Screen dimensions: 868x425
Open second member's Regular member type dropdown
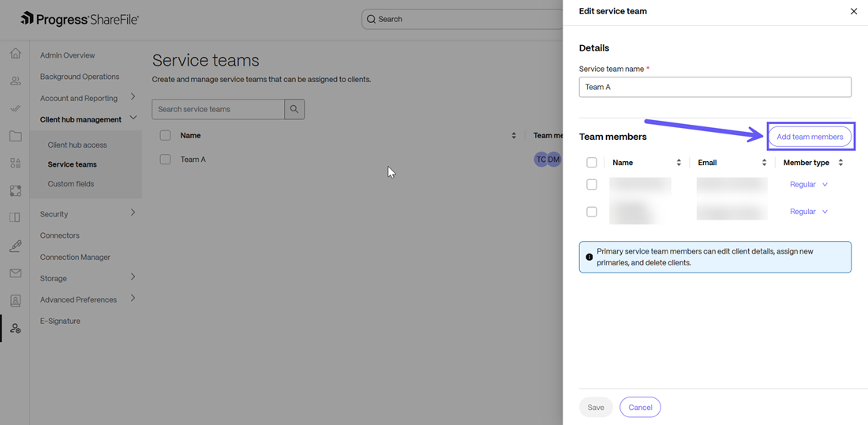[x=809, y=212]
